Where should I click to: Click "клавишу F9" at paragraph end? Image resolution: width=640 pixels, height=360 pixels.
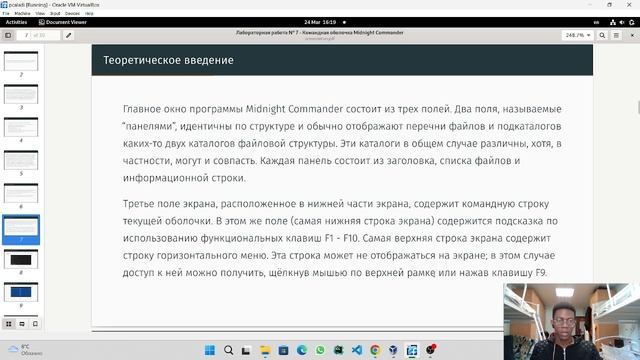(x=519, y=272)
